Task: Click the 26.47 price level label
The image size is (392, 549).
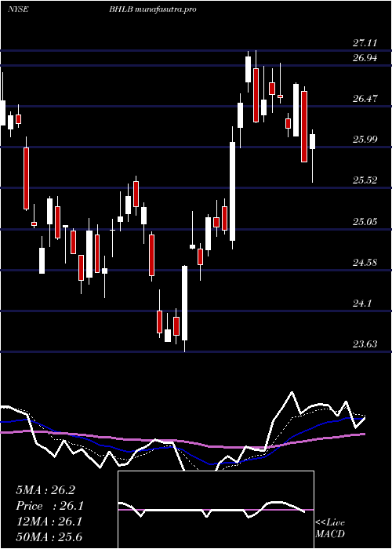Action: (365, 98)
